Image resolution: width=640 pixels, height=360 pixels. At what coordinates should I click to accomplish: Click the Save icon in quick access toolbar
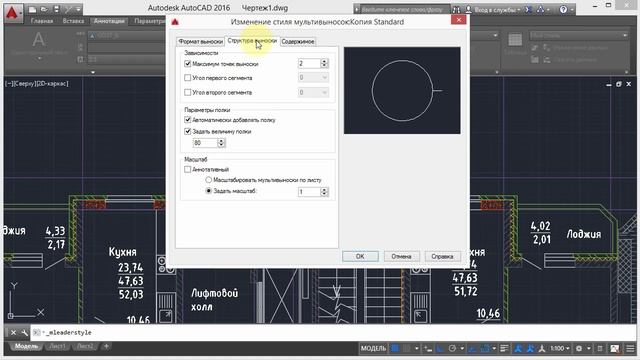(x=56, y=9)
